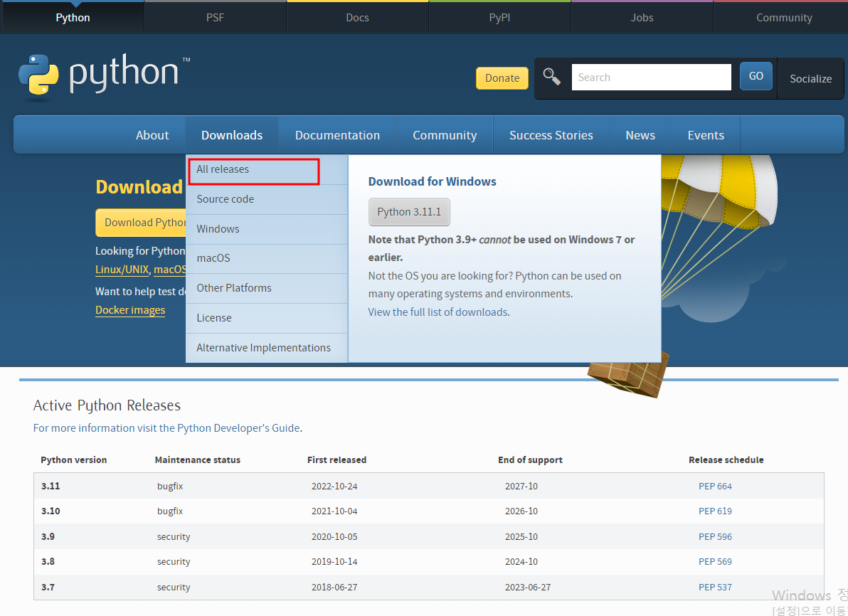Open the PEP 537 release schedule link
Screen dimensions: 848x616
(715, 587)
